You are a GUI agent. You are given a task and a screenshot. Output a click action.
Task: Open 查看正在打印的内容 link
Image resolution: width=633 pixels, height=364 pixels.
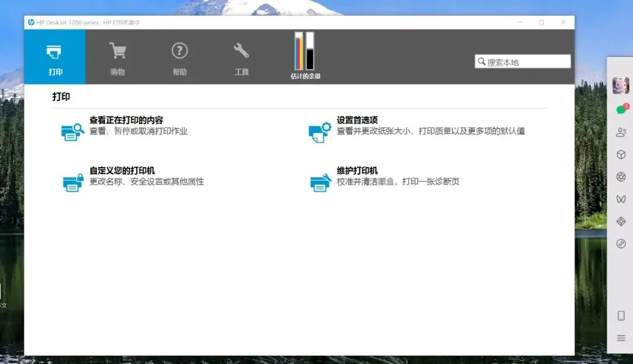(127, 120)
